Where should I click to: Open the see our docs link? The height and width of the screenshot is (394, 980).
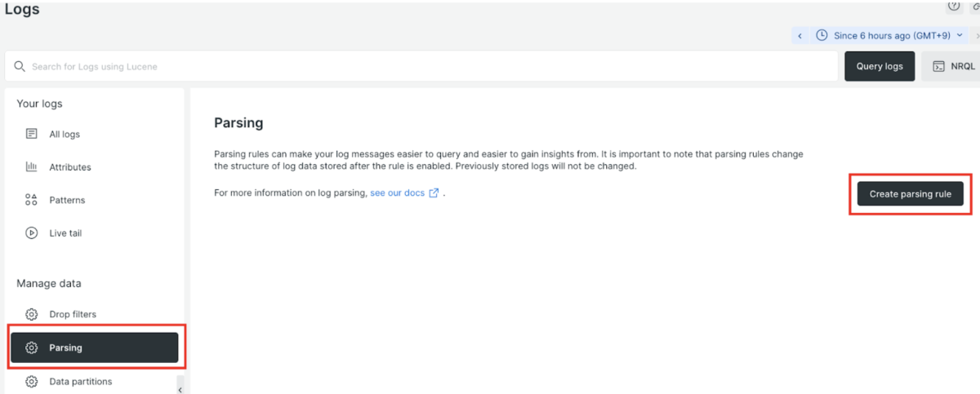click(x=397, y=193)
